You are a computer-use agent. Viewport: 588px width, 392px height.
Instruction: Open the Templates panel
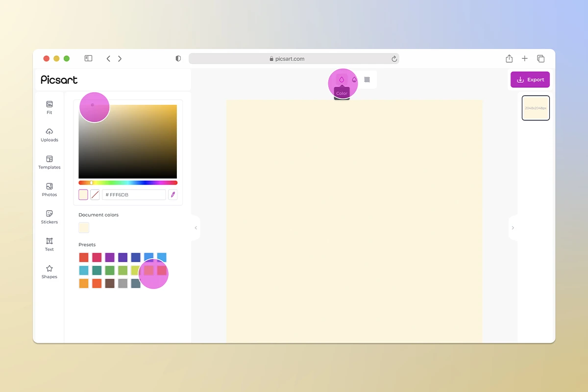(x=49, y=162)
